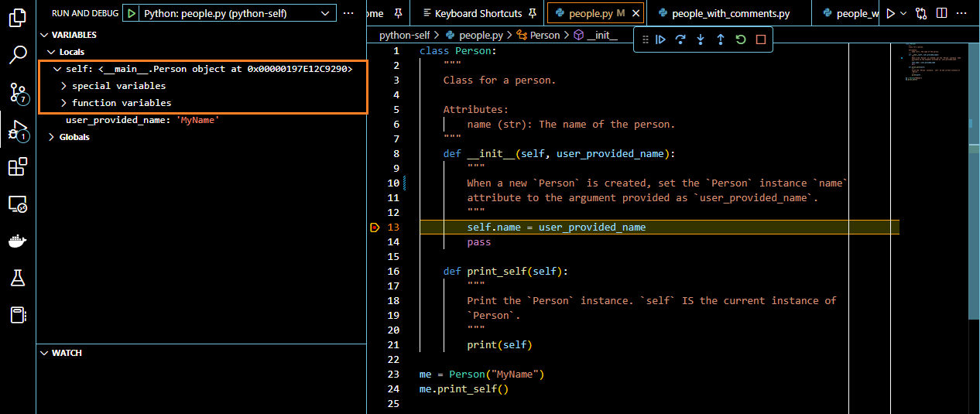Open the compare changes icon in editor title

(921, 13)
